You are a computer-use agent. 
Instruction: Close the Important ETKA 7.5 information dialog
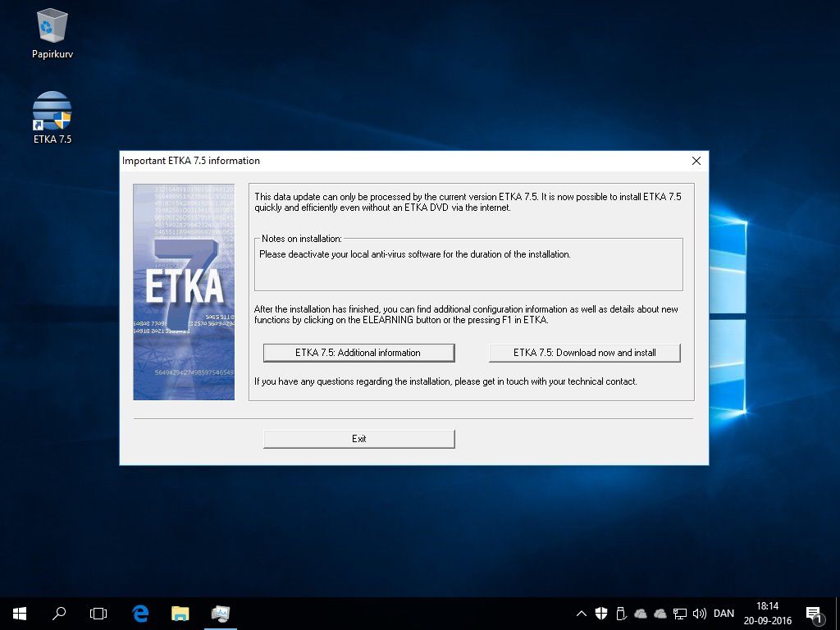point(696,161)
